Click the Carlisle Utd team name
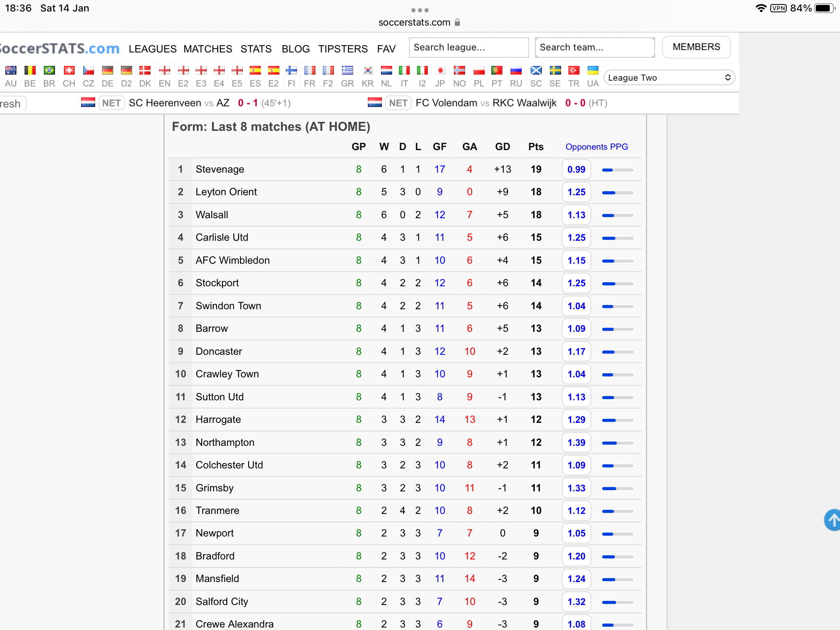 coord(222,237)
